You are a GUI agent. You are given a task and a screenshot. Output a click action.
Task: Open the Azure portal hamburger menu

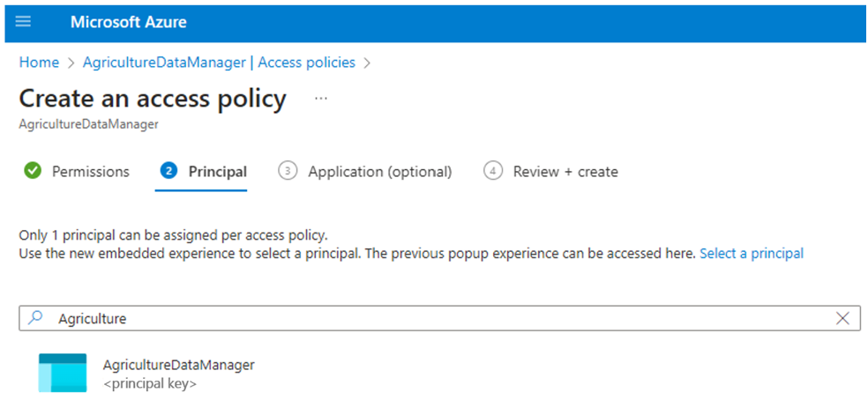(x=23, y=21)
